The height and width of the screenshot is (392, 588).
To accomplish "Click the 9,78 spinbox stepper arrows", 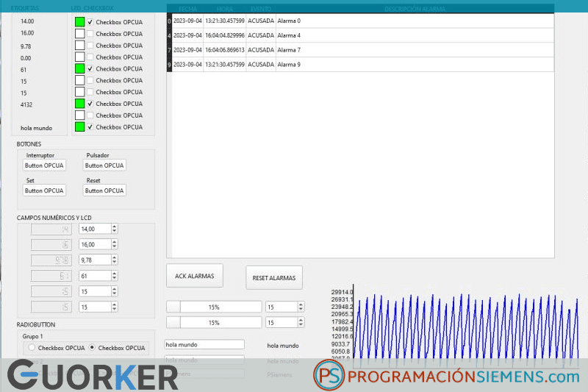I will [115, 260].
